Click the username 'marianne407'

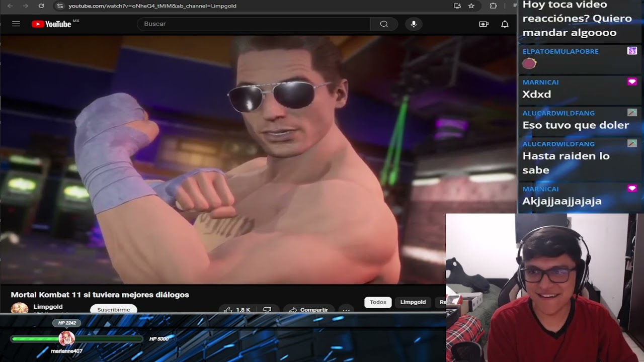click(66, 351)
